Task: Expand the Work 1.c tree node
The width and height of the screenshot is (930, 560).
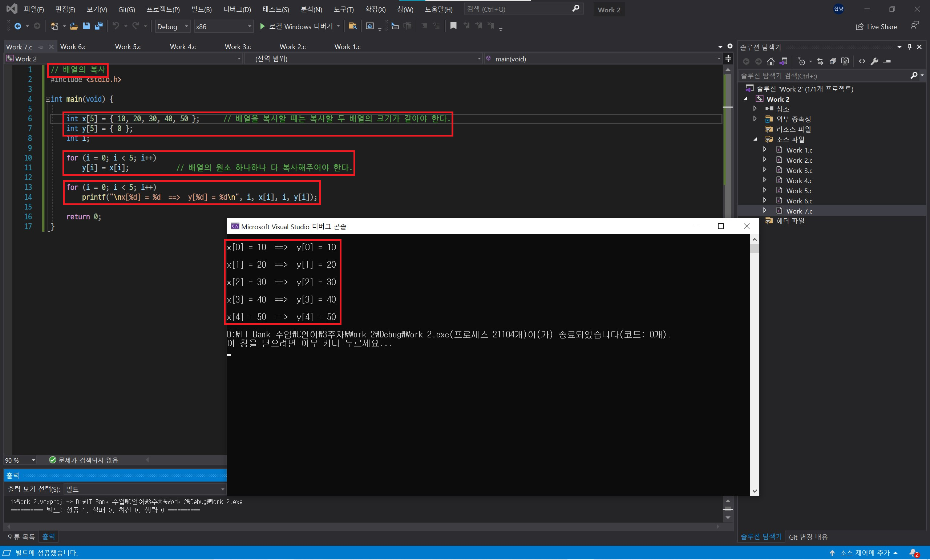Action: [765, 150]
